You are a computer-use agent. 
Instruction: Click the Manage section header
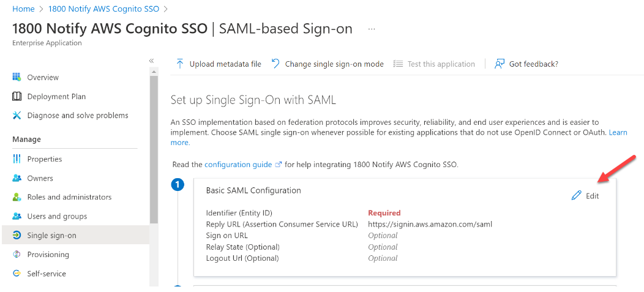pyautogui.click(x=27, y=139)
